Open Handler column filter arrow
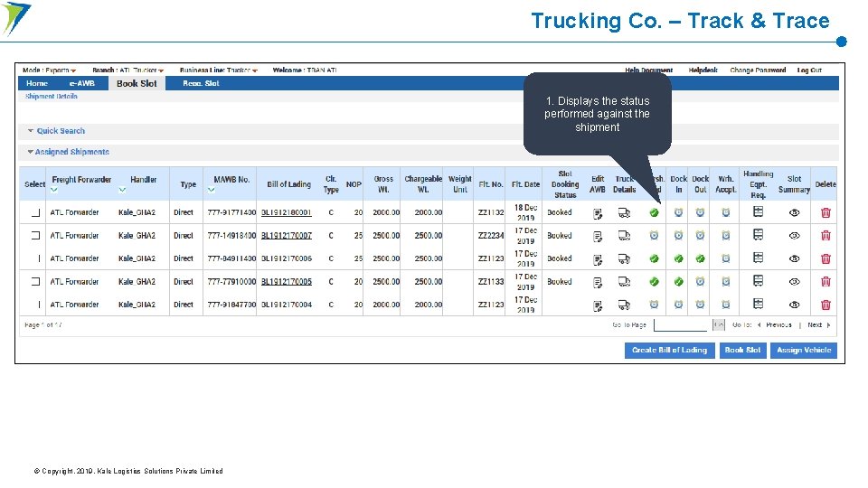Image resolution: width=868 pixels, height=488 pixels. tap(122, 191)
